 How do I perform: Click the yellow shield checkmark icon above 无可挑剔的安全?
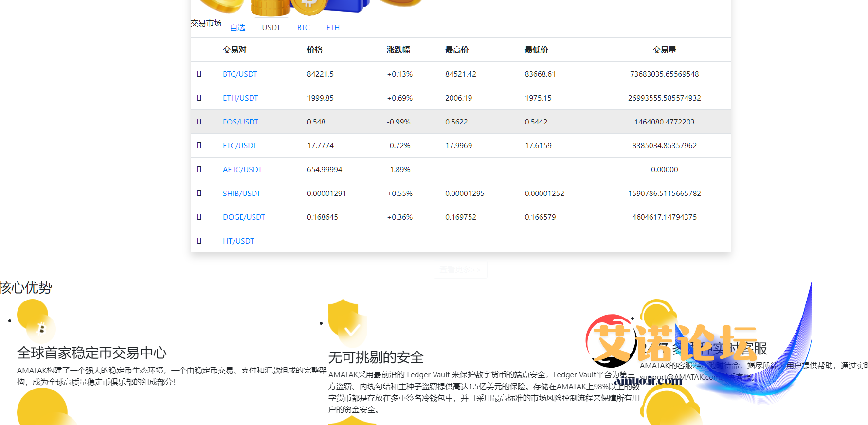347,322
